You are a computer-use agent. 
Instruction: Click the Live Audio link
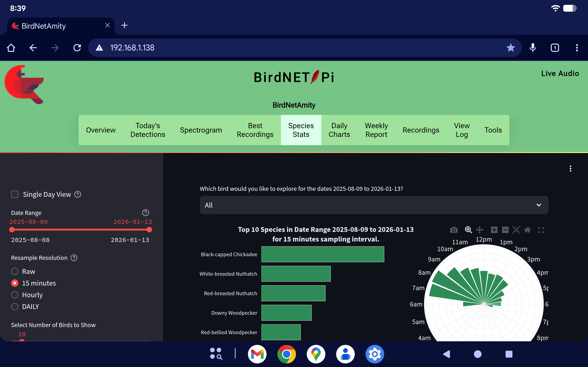[x=560, y=73]
